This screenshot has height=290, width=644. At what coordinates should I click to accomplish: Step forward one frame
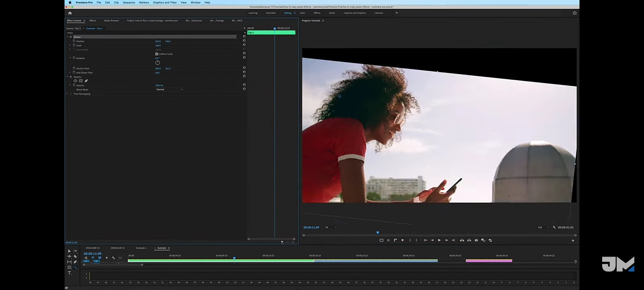(x=446, y=240)
